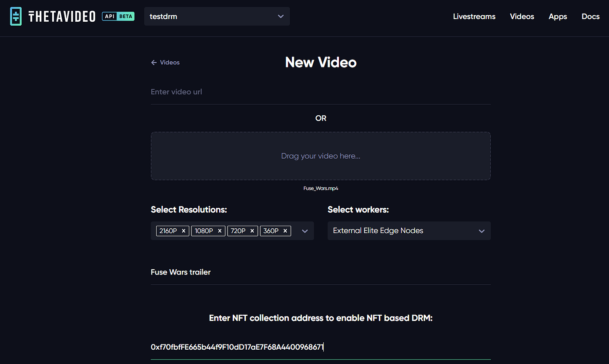Click the NFT collection address field

pyautogui.click(x=321, y=347)
